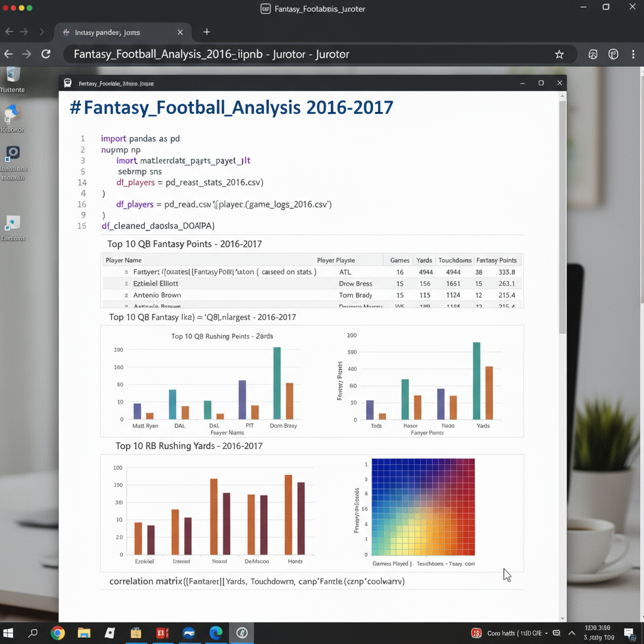
Task: Open File Explorer from the taskbar
Action: coord(84,633)
